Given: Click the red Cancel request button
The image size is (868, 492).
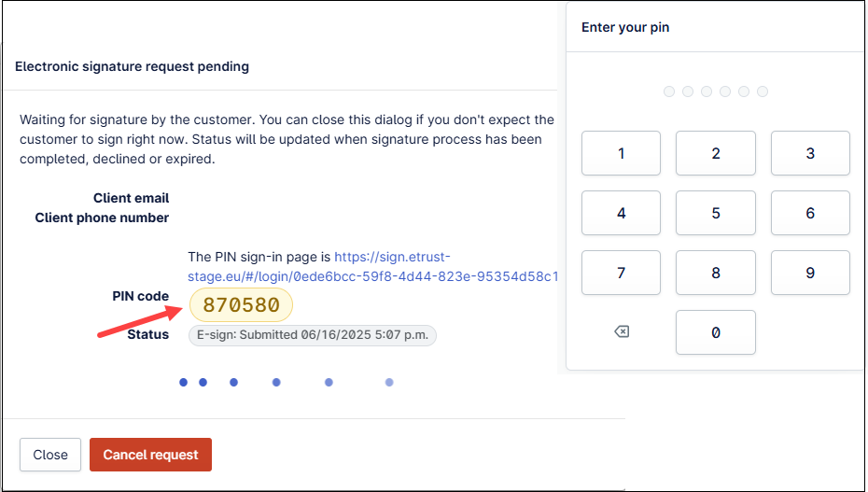Looking at the screenshot, I should pos(150,455).
